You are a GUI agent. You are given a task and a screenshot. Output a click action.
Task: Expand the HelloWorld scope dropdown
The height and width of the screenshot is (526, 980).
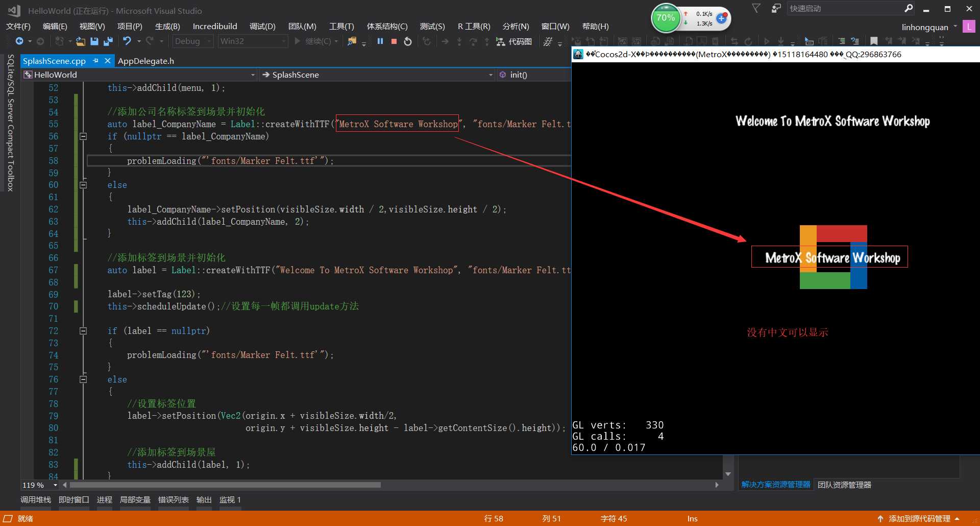(253, 75)
